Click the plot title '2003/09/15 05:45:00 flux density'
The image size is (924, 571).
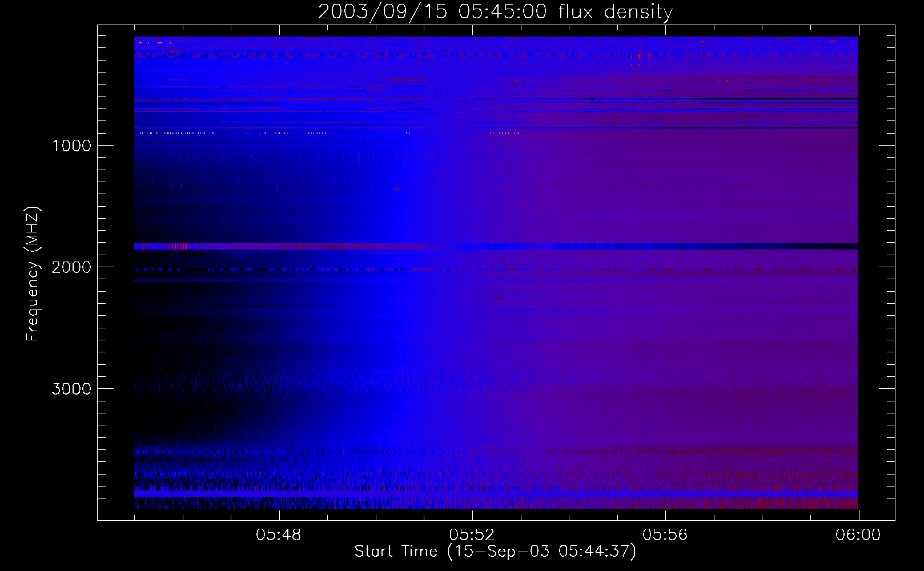(x=495, y=11)
